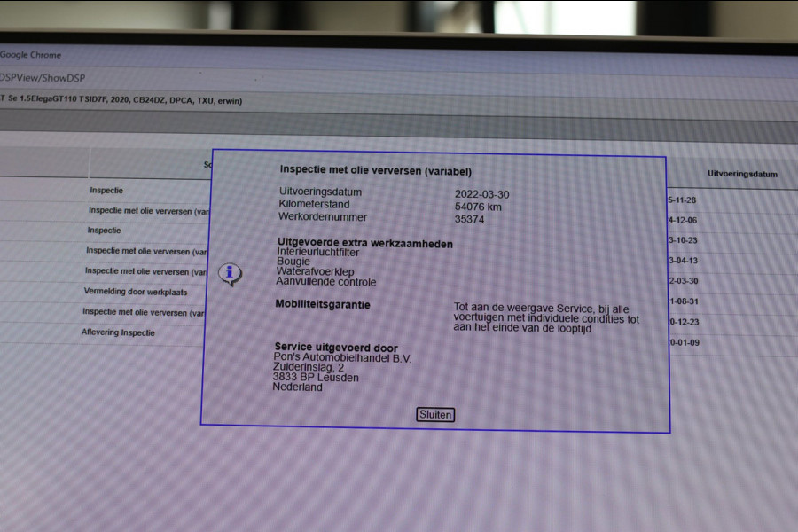Select the row dated 1-08-31

[684, 301]
